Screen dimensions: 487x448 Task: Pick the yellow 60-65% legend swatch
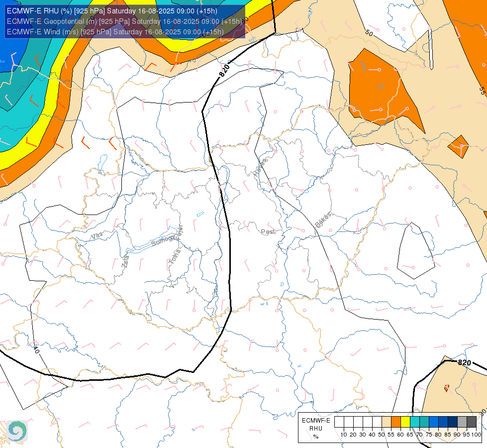pos(405,422)
